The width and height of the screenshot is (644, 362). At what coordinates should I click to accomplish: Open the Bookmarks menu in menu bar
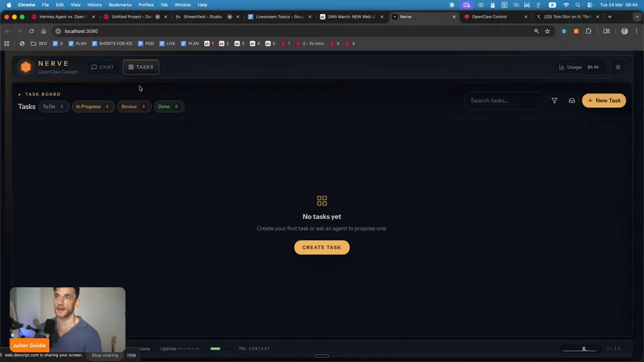[x=120, y=5]
